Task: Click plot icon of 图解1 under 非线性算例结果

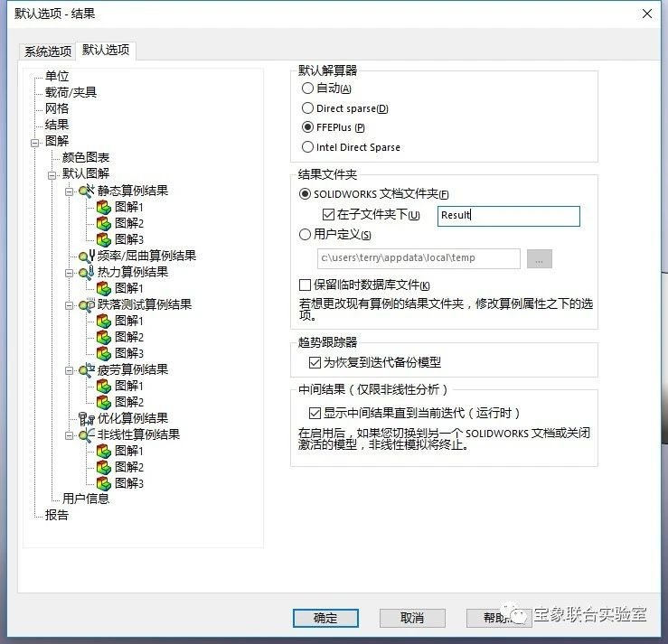Action: click(x=104, y=452)
